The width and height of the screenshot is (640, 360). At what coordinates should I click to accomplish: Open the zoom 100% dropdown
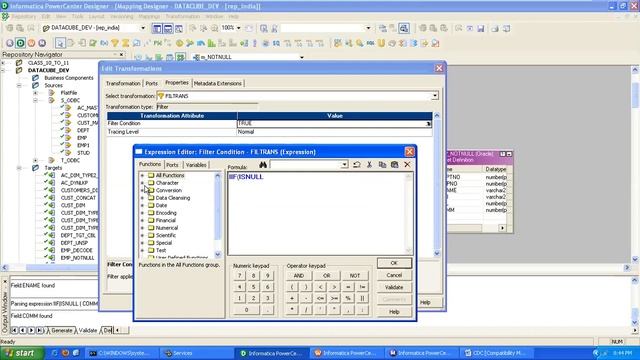pos(238,28)
